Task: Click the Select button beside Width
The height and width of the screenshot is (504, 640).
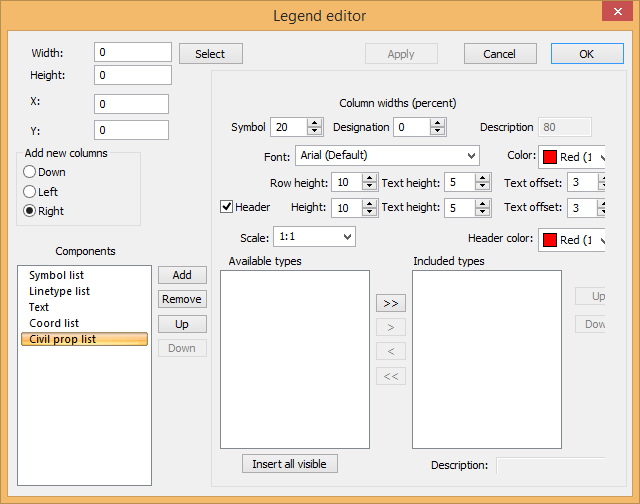Action: pyautogui.click(x=210, y=54)
